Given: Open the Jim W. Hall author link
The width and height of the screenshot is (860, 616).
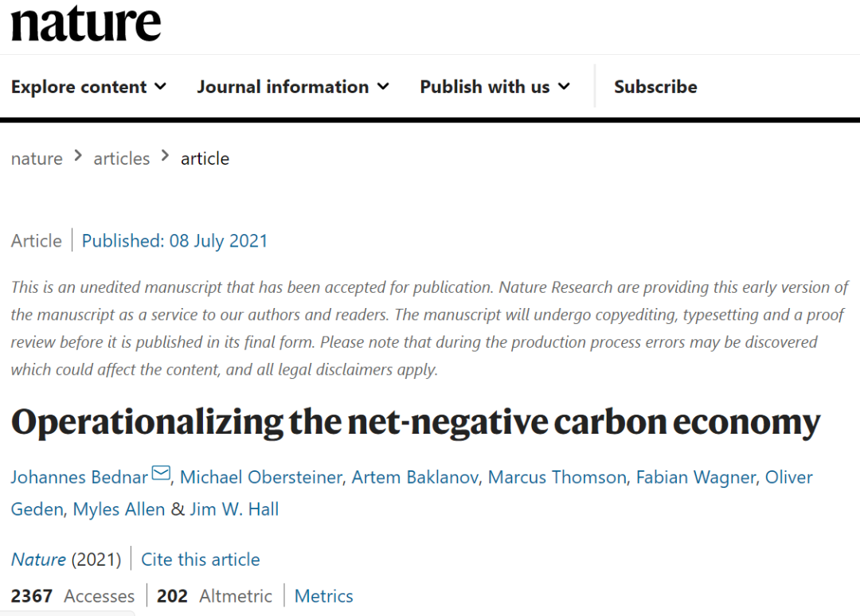Looking at the screenshot, I should (x=234, y=509).
